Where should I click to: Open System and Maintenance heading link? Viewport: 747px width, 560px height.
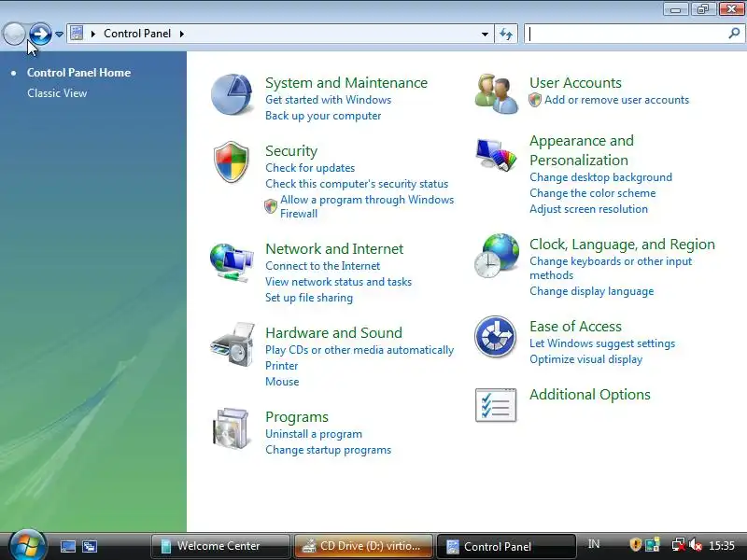346,82
